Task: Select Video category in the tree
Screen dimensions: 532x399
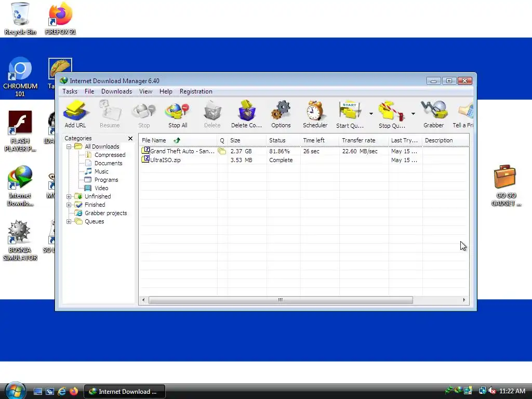Action: [x=101, y=188]
